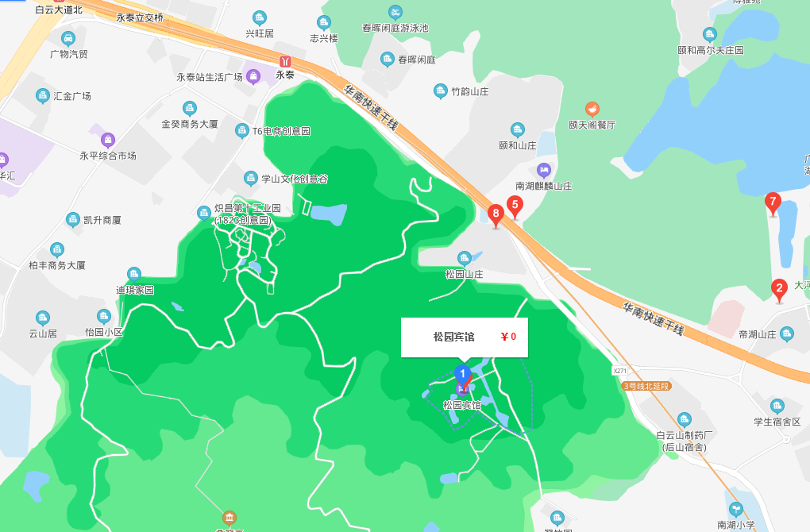Click the 永泰 metro station icon
This screenshot has width=810, height=532.
pos(283,62)
